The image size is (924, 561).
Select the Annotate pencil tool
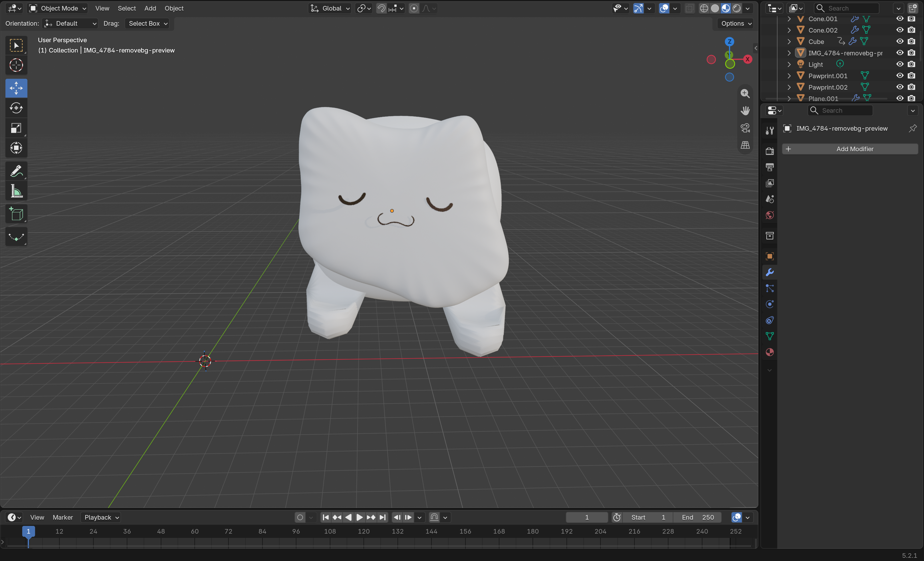[x=16, y=171]
